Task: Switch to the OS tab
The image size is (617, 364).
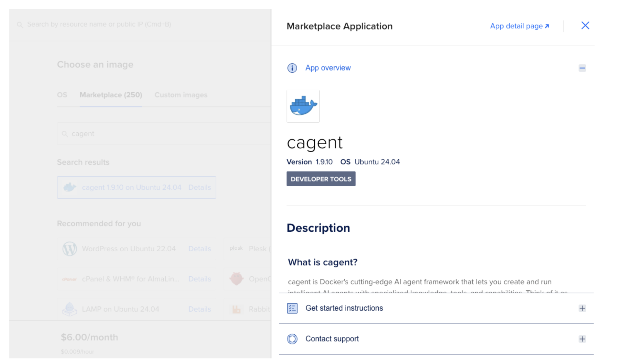Action: [x=62, y=95]
